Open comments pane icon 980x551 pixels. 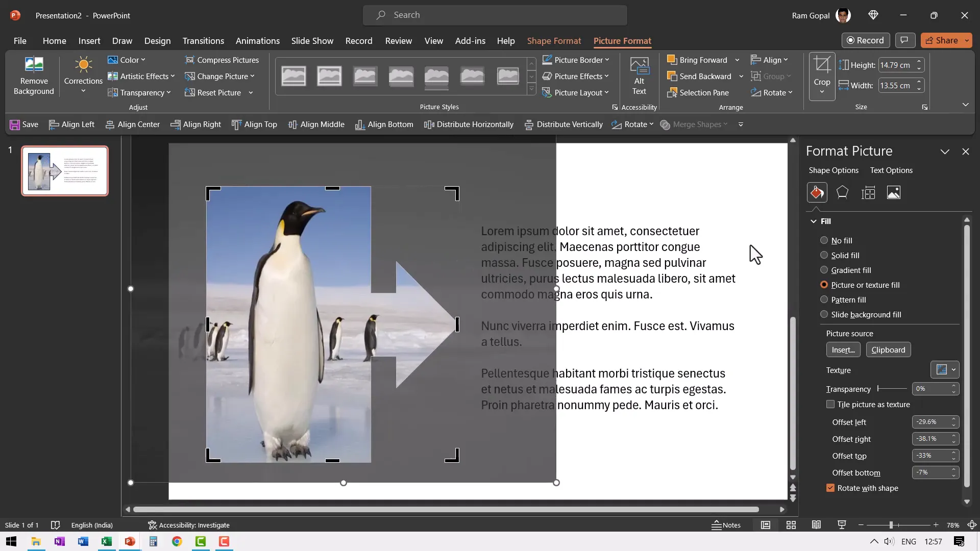[904, 40]
